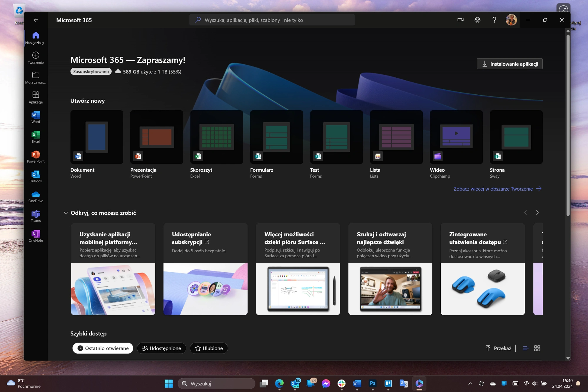Viewport: 588px width, 392px height.
Task: Show next cards with right carousel arrow
Action: pos(537,213)
